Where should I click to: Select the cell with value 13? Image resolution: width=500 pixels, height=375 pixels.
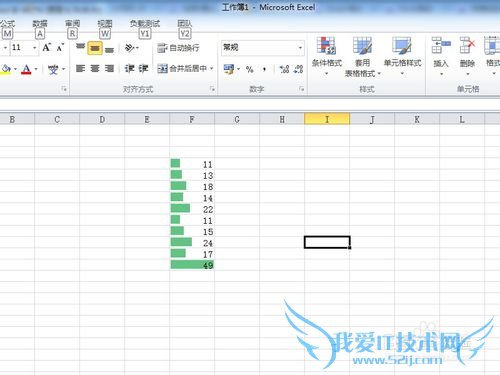192,175
